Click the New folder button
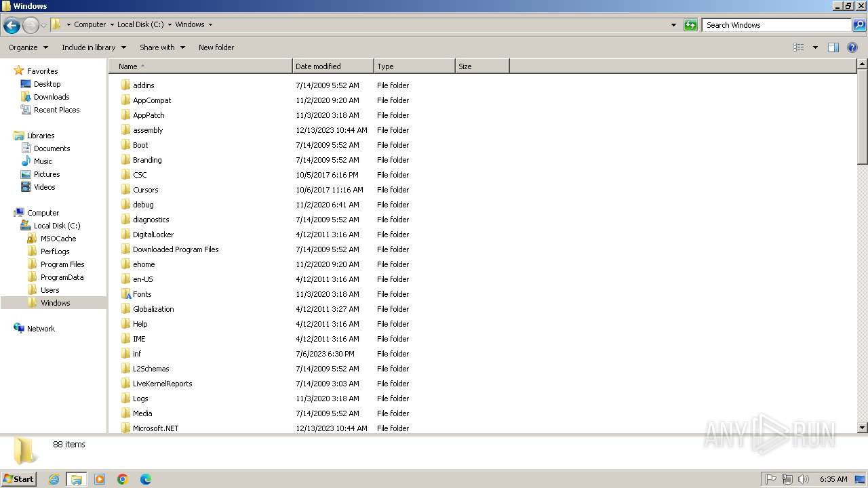The height and width of the screenshot is (488, 868). (216, 47)
